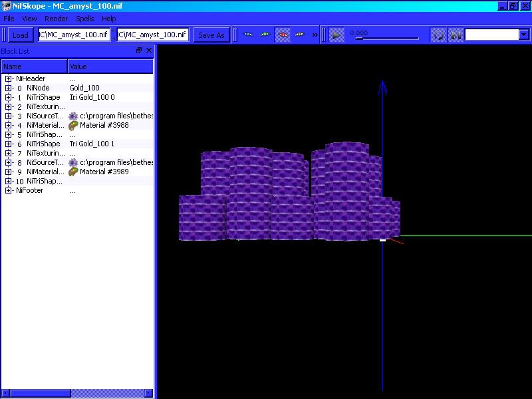This screenshot has height=399, width=532.
Task: Toggle the animation loop button
Action: tap(438, 35)
